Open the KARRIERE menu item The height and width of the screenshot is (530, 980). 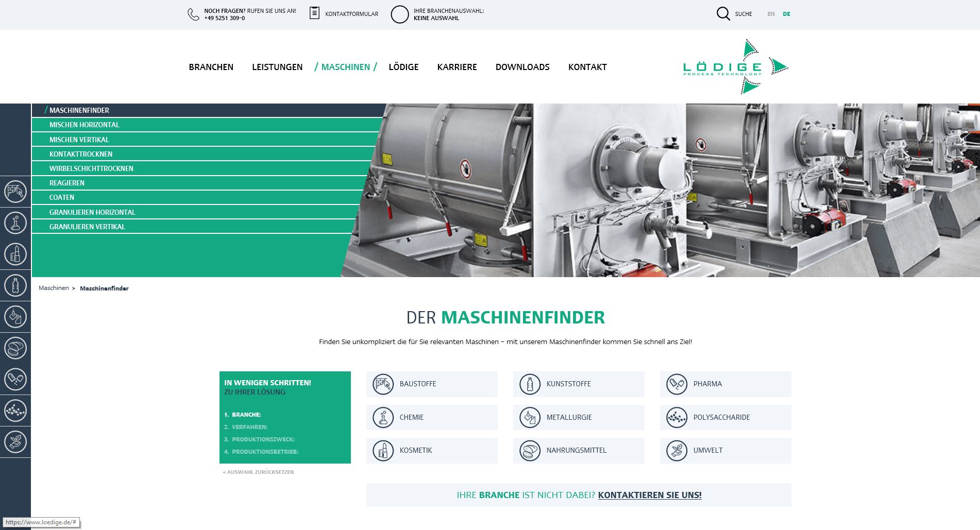click(x=457, y=67)
